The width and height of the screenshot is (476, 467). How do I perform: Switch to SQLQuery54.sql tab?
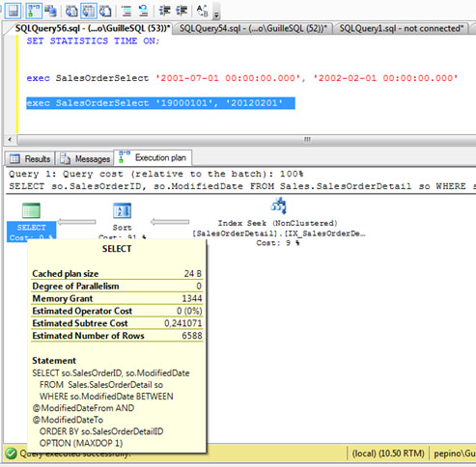(253, 28)
